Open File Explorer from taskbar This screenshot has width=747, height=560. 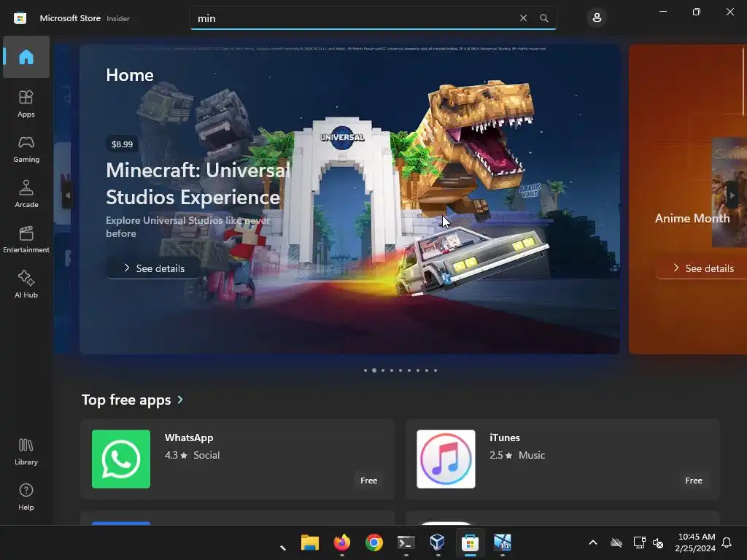pos(309,542)
